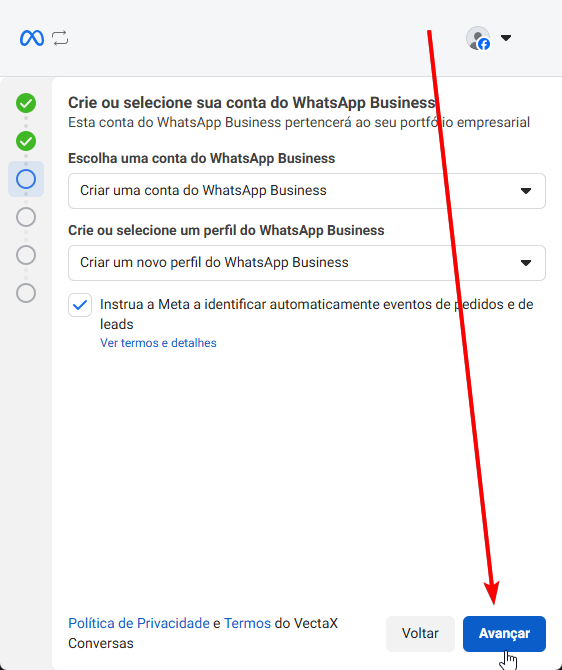562x670 pixels.
Task: Expand the account menu caret next to avatar
Action: (506, 38)
